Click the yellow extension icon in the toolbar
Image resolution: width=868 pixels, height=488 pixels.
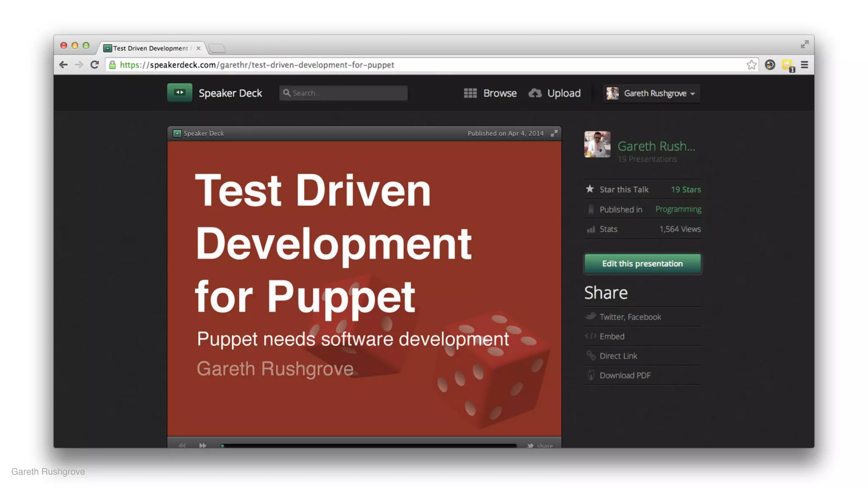[x=787, y=65]
